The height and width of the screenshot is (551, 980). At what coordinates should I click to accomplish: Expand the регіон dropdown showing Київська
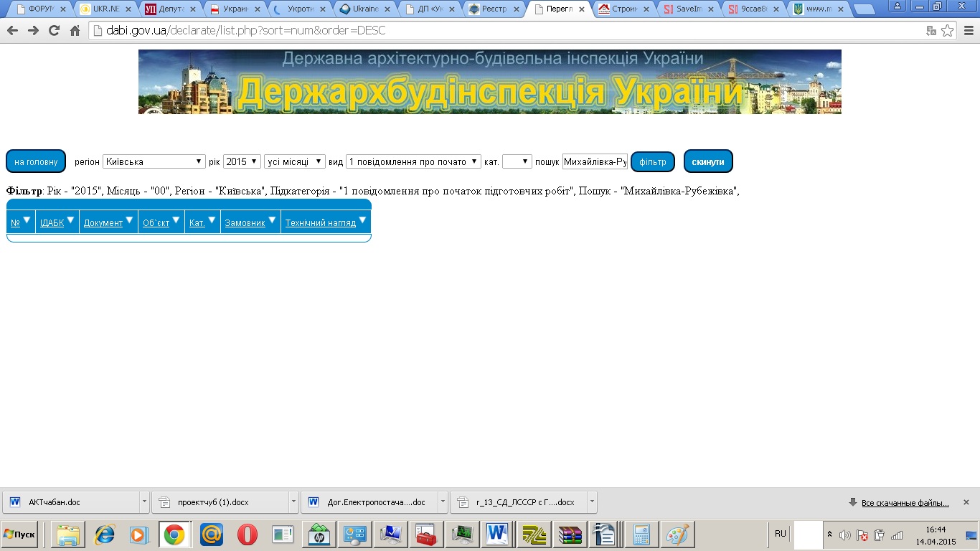154,161
